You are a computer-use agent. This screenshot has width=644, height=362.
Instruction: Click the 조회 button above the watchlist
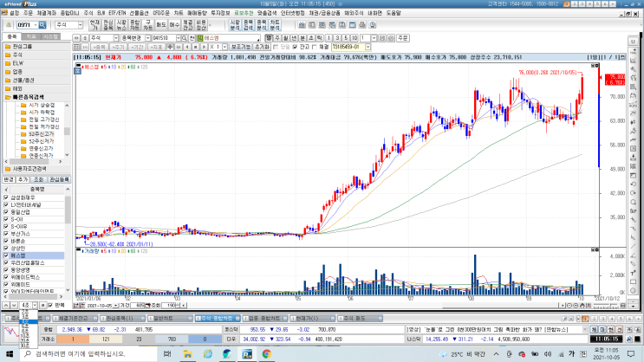coord(38,180)
